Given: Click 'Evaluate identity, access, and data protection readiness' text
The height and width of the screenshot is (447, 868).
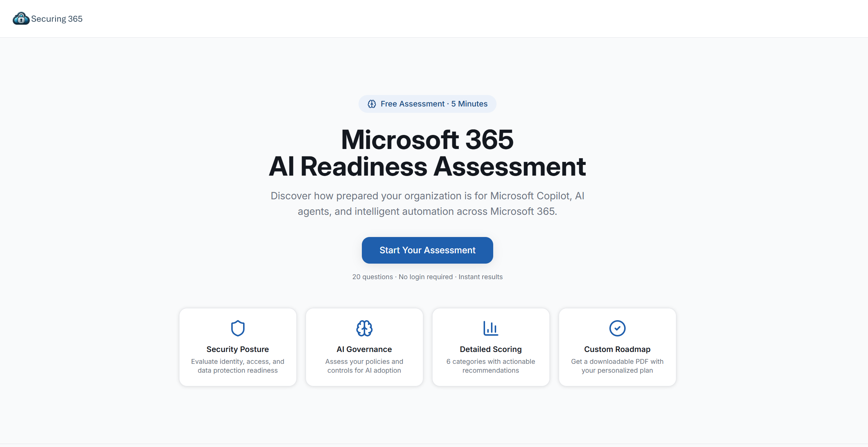Looking at the screenshot, I should pyautogui.click(x=238, y=366).
